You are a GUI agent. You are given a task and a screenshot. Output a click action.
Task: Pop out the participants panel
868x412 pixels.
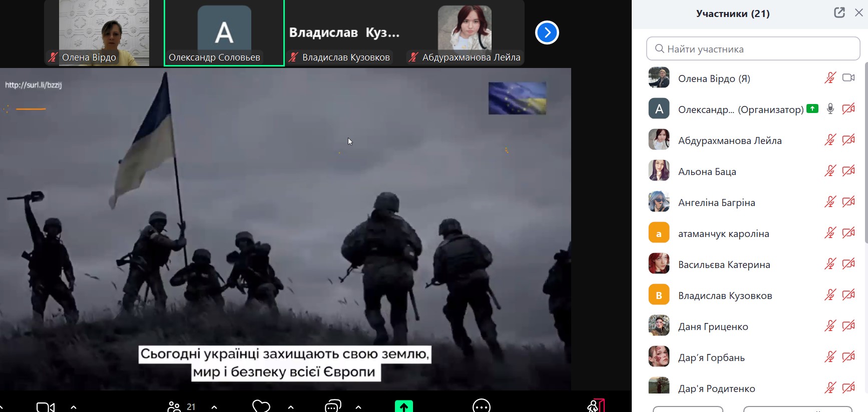839,12
